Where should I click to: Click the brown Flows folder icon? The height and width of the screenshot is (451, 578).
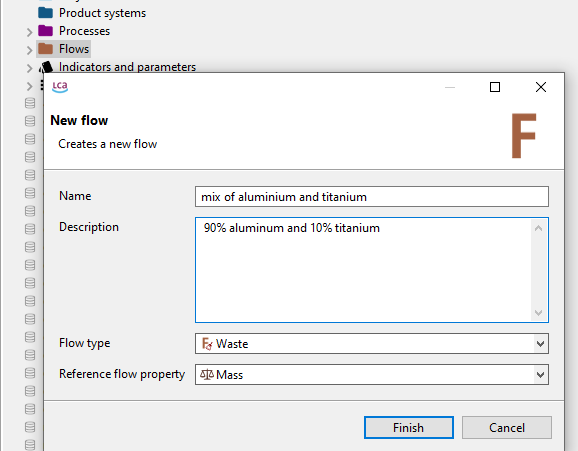click(x=45, y=49)
